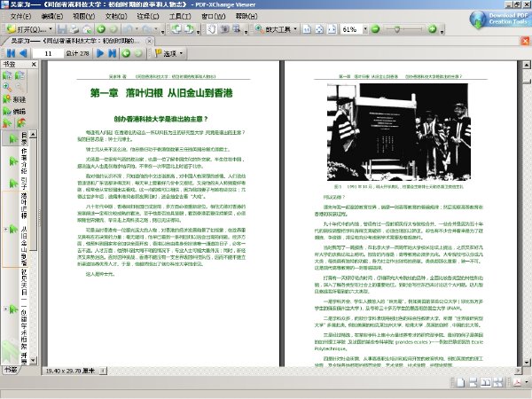Screen dimensions: 532x399
Task: Click the 新建 new bookmark button
Action: [x=14, y=99]
